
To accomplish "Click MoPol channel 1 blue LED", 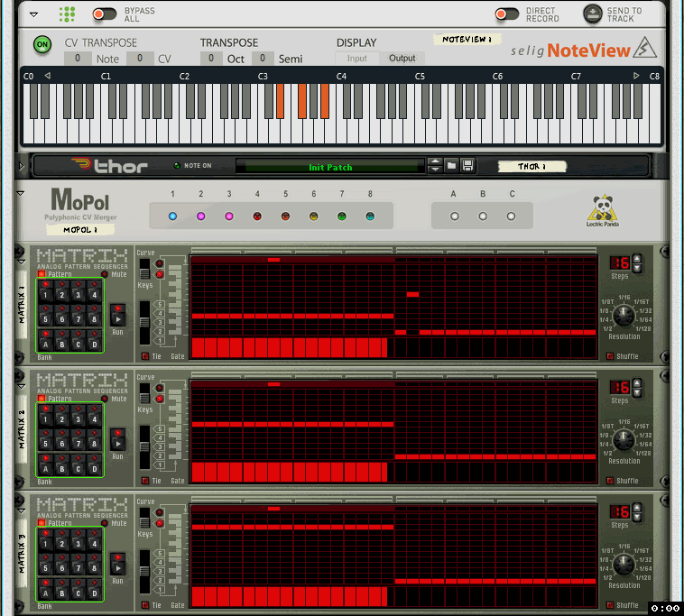I will click(x=172, y=216).
